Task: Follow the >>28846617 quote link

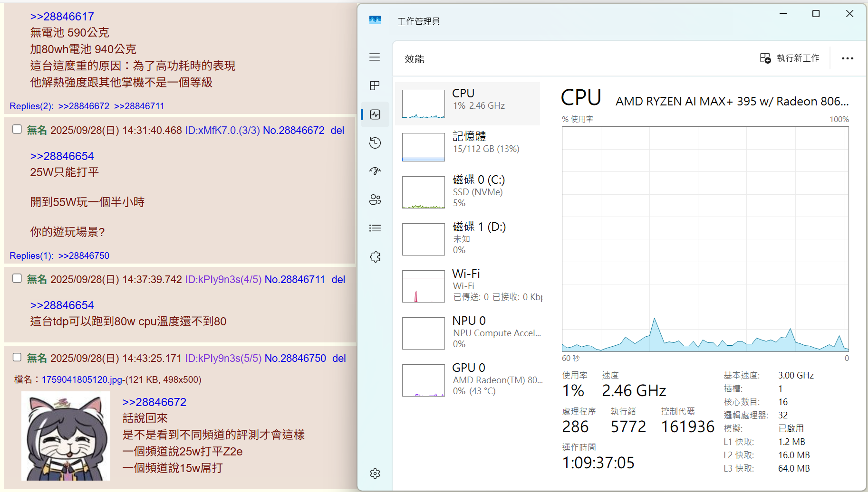Action: pyautogui.click(x=62, y=17)
